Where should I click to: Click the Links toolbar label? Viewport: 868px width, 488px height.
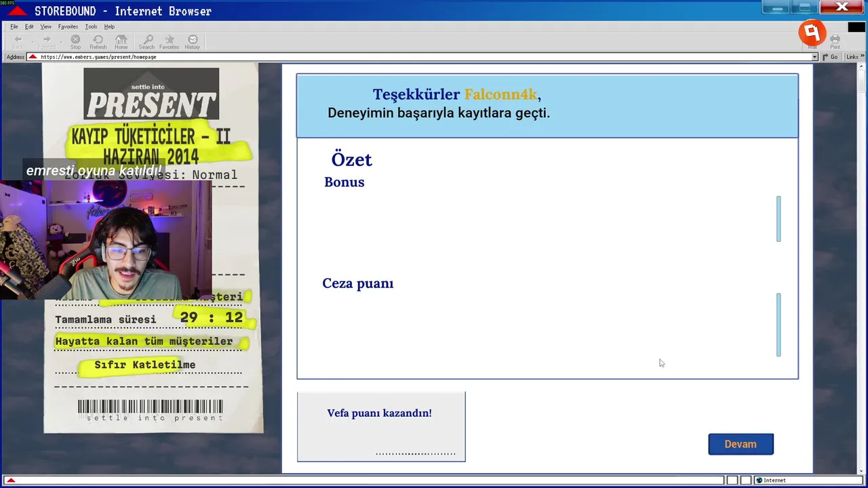point(852,57)
